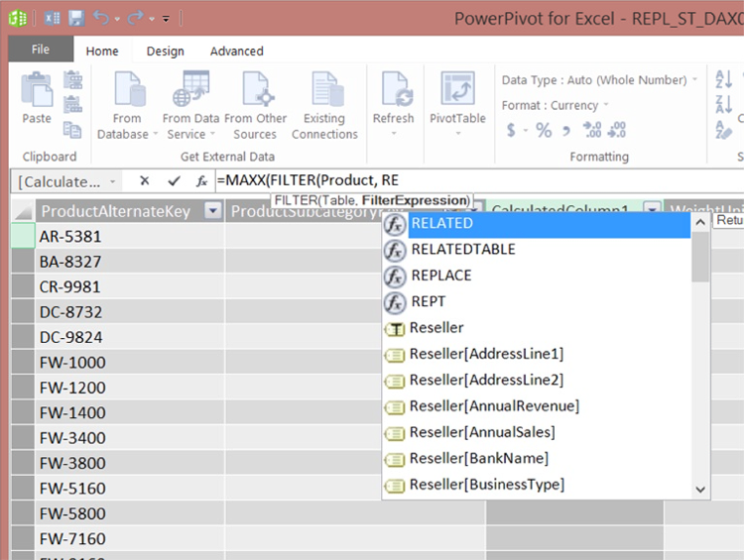The image size is (744, 560).
Task: Cancel formula entry with X button
Action: point(145,180)
